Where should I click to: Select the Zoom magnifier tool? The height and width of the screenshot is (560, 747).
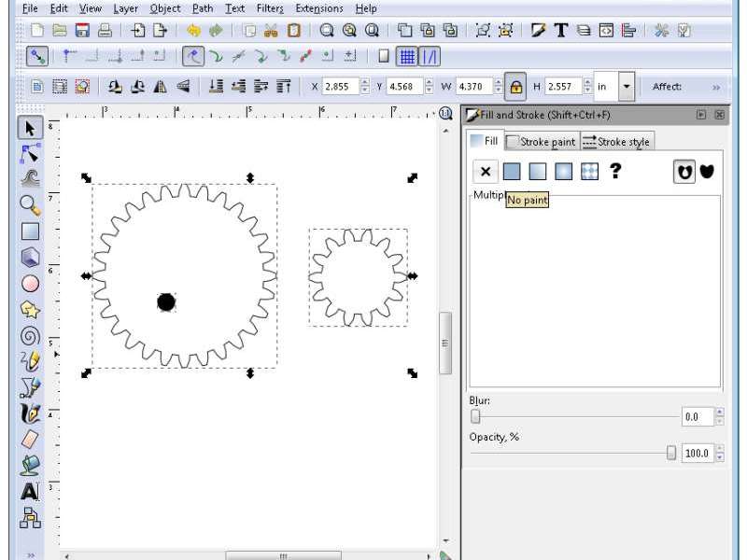coord(30,205)
